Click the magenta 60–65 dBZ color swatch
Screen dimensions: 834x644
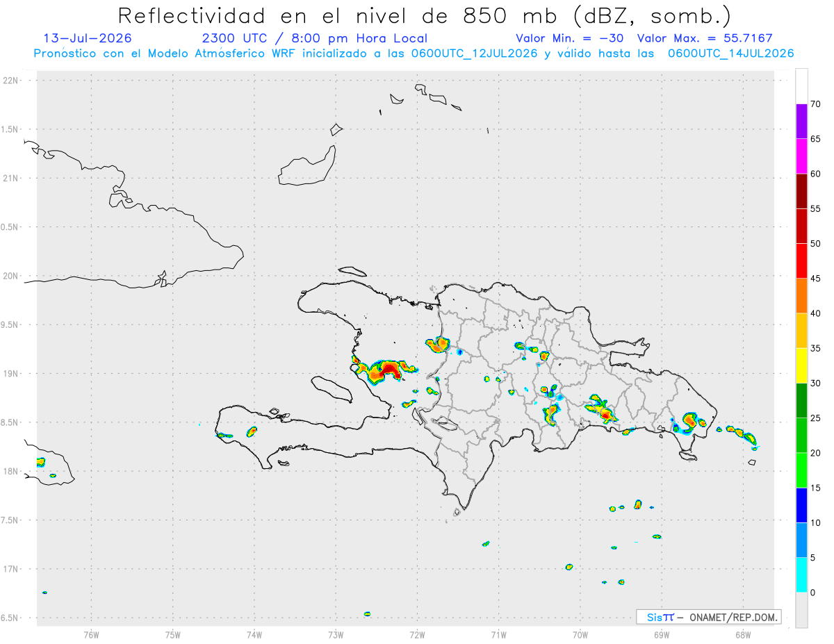click(801, 156)
